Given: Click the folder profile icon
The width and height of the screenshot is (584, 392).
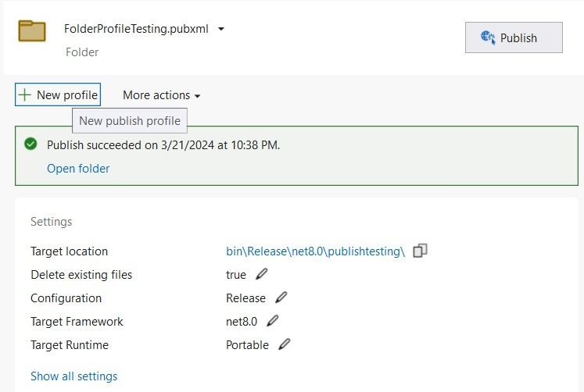Looking at the screenshot, I should pos(32,31).
